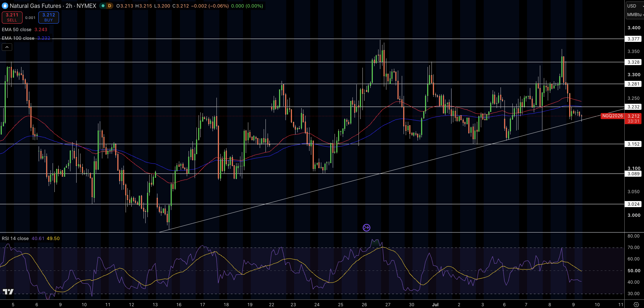Click the O3.213 open price value
This screenshot has height=308, width=644.
click(x=125, y=6)
